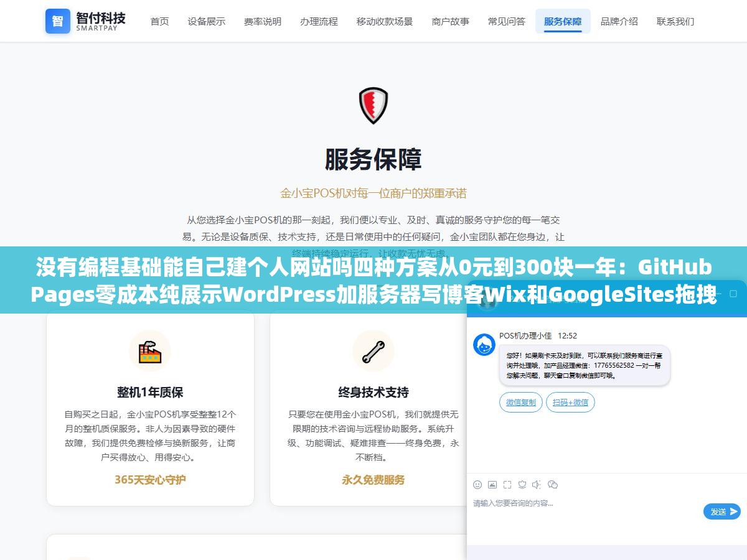Open 商户故事 in the navigation bar

tap(451, 21)
